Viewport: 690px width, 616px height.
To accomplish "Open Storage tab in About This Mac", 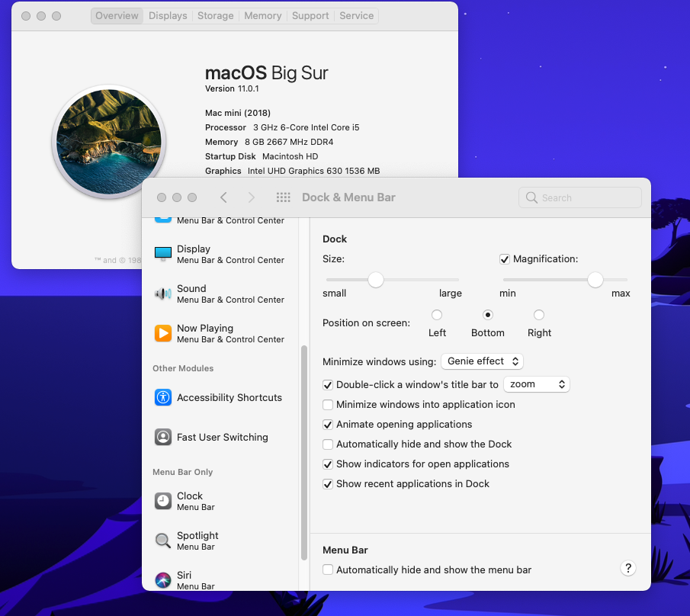I will (215, 16).
